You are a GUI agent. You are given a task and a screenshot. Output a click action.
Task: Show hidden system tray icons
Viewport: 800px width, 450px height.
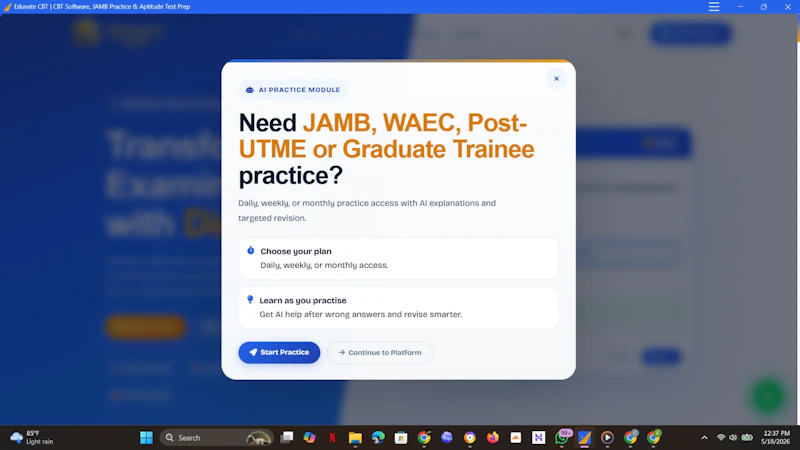click(704, 438)
